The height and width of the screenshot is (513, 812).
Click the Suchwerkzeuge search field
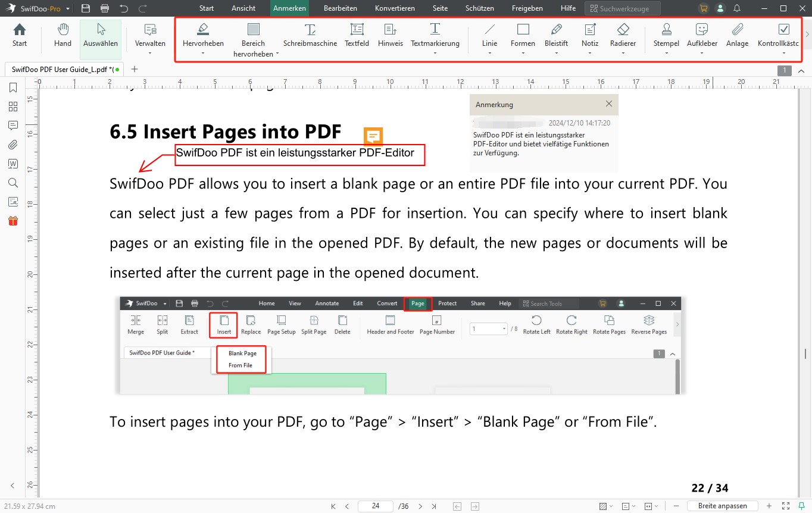622,8
